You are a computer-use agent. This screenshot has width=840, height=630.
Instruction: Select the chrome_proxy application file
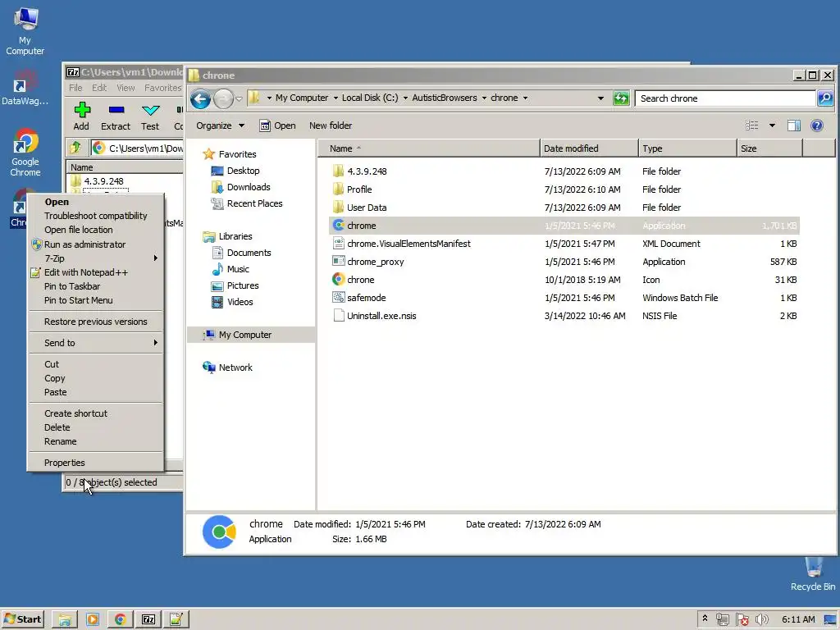(564, 262)
